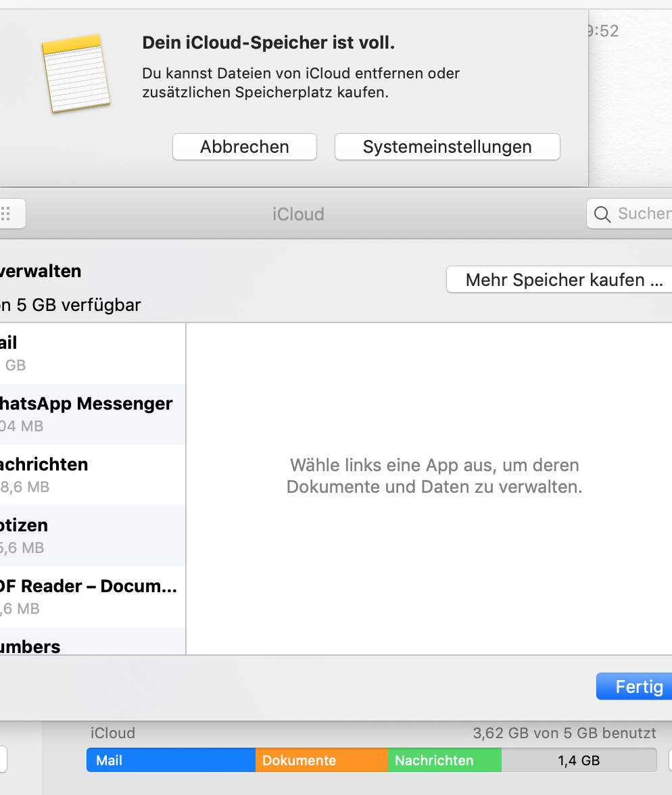Cancel the iCloud storage full alert
Screen dimensions: 672x795
(245, 147)
